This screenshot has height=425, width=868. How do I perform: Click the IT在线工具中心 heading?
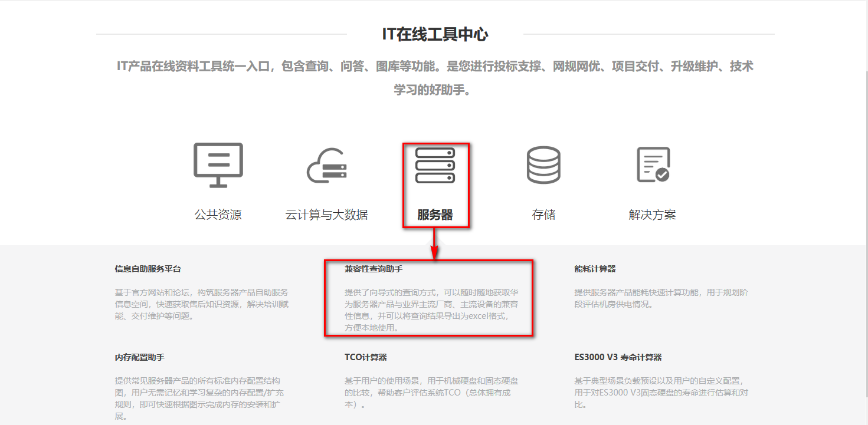435,34
